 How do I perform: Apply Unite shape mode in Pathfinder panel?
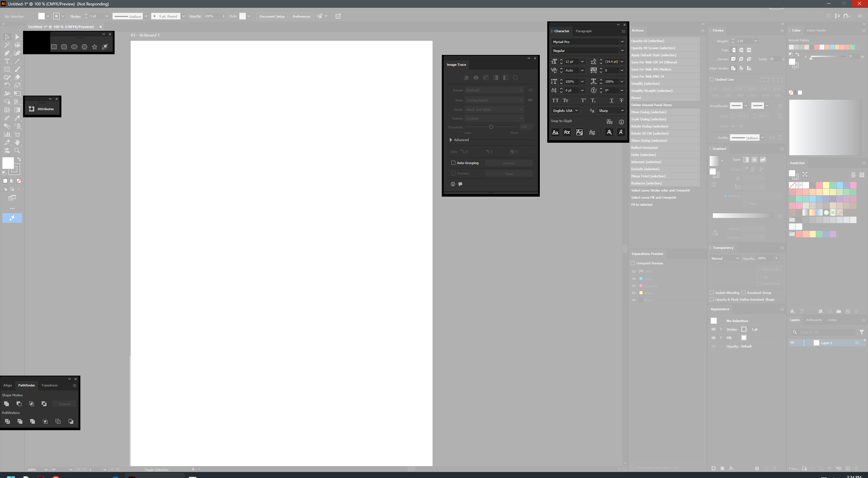click(6, 403)
